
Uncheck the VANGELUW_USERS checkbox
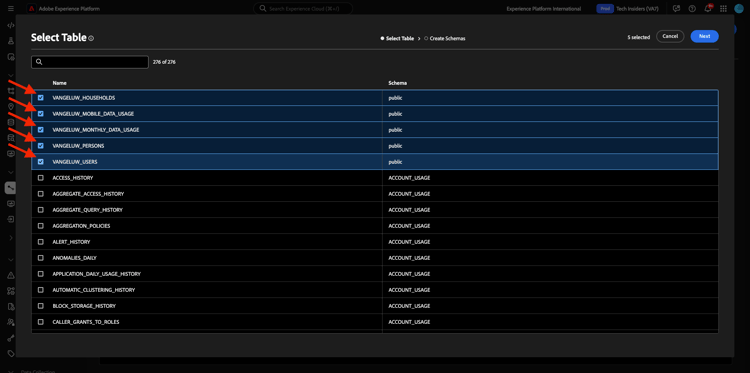point(41,162)
